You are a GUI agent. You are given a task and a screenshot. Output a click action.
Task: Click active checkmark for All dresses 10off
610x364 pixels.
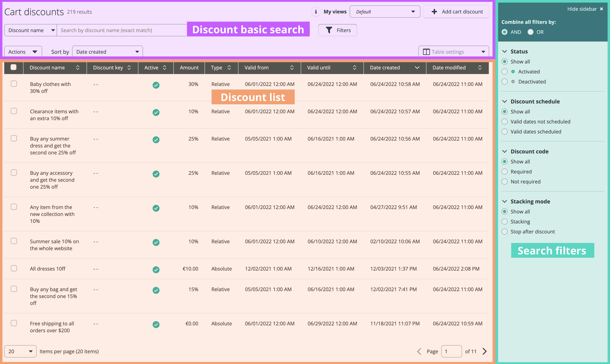pos(156,269)
